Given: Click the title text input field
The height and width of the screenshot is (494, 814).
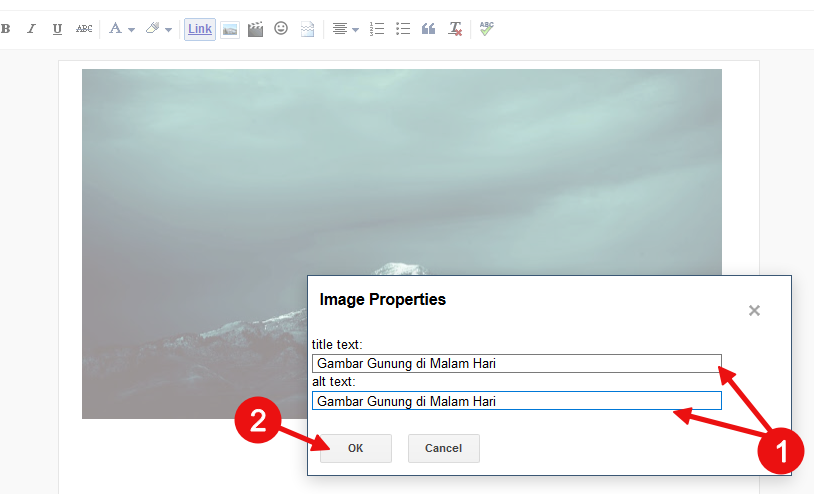Looking at the screenshot, I should pos(517,363).
